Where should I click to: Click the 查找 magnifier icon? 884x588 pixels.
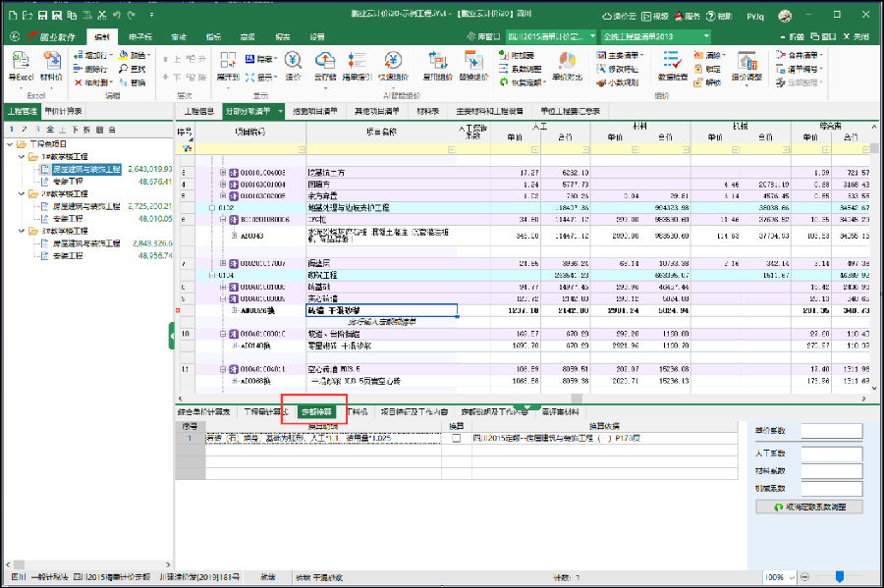[x=124, y=70]
